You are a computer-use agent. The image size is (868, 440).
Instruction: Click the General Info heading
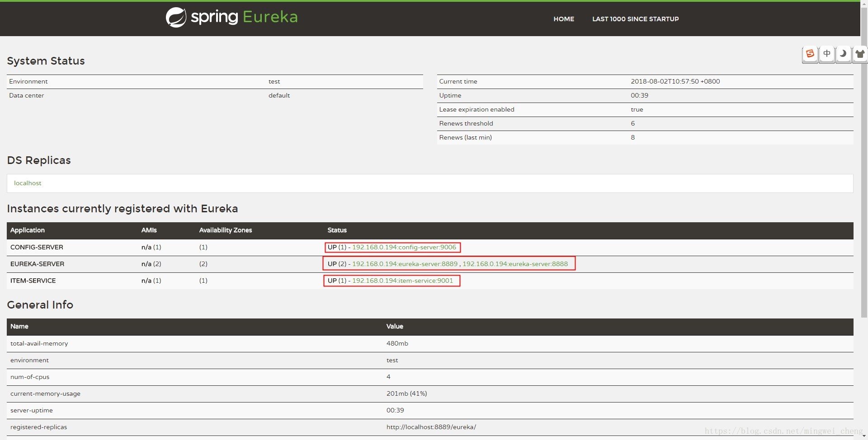[40, 305]
